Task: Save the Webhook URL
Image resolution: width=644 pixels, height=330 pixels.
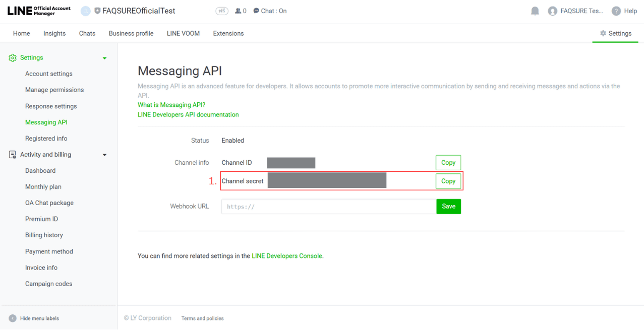Action: pos(449,207)
